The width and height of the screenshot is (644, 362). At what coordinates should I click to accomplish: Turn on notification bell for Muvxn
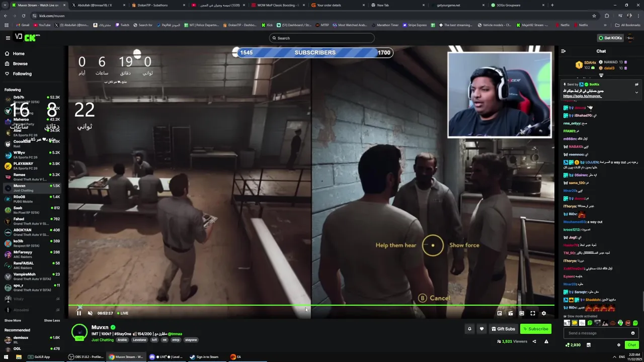[469, 329]
